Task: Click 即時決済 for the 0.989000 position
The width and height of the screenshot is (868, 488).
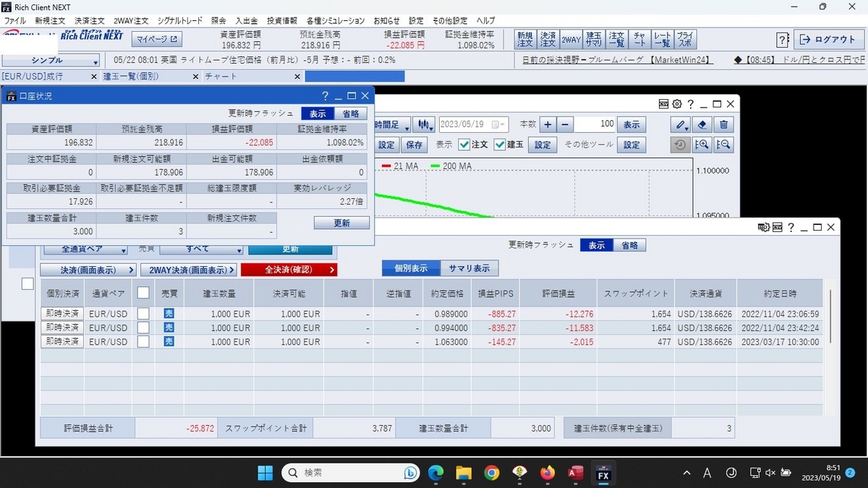Action: (62, 314)
